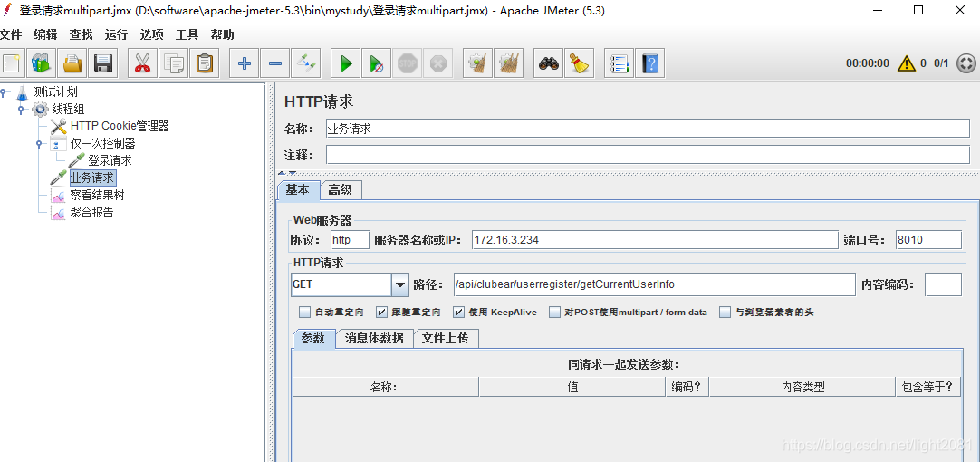This screenshot has width=980, height=462.
Task: Select the 业务请求 sampler
Action: 91,178
